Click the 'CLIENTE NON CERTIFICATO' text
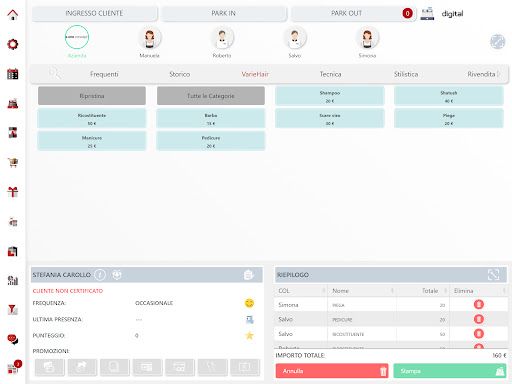 68,291
